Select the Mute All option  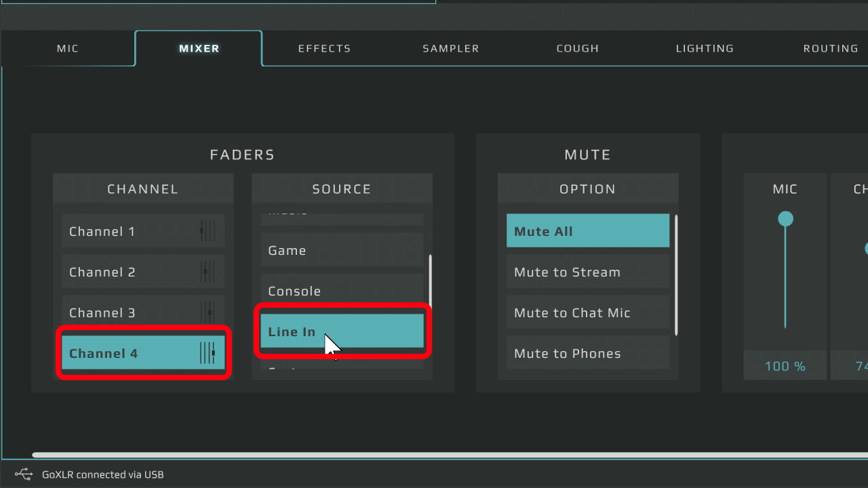click(587, 230)
